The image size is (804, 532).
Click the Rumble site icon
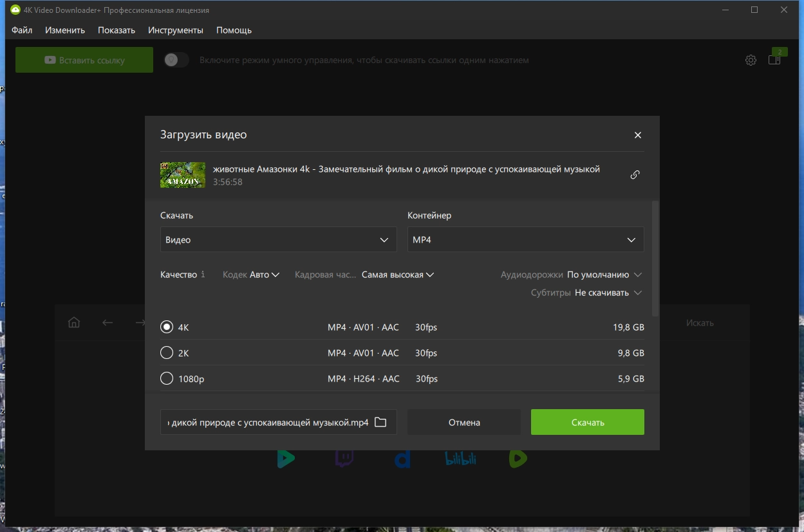pos(518,459)
